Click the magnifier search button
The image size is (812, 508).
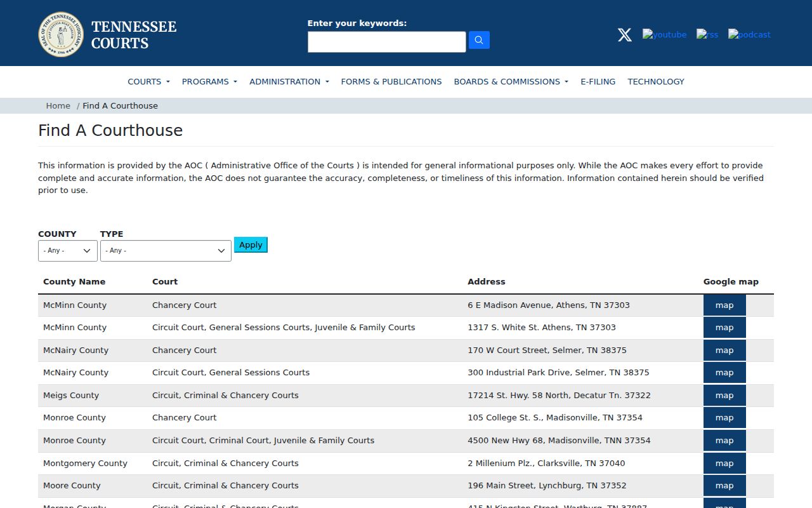(x=479, y=40)
